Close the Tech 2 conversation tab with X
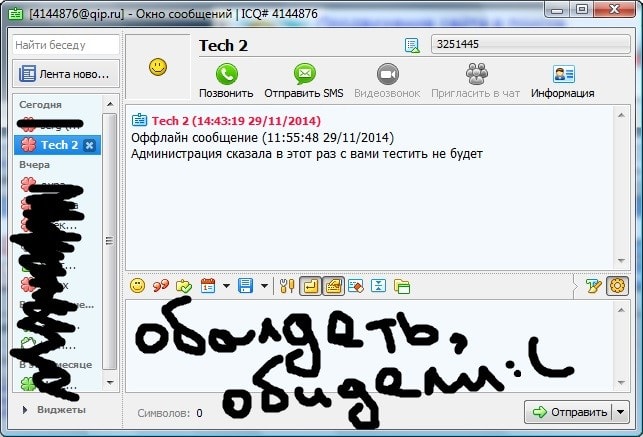643x437 pixels. (89, 145)
